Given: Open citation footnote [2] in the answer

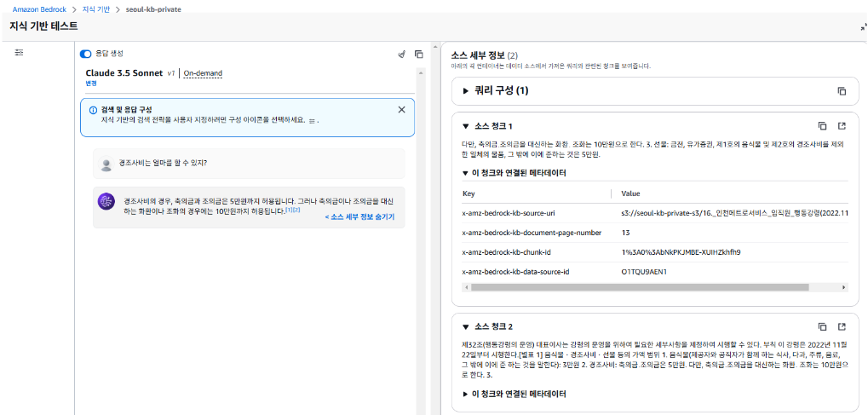Looking at the screenshot, I should [x=296, y=210].
